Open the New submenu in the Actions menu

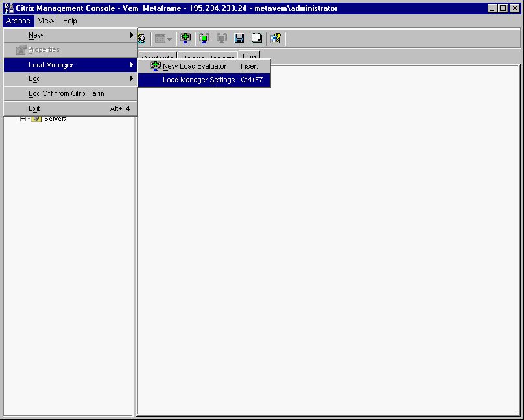(71, 36)
